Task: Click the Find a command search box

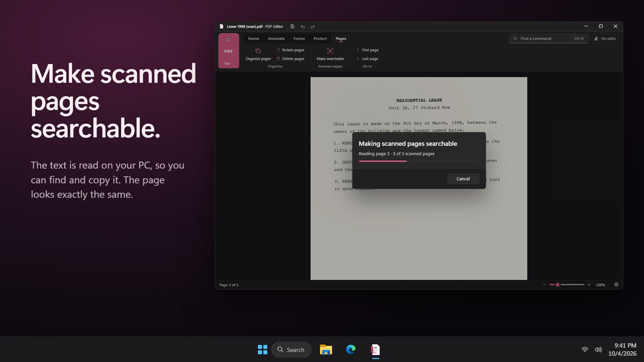Action: 548,38
